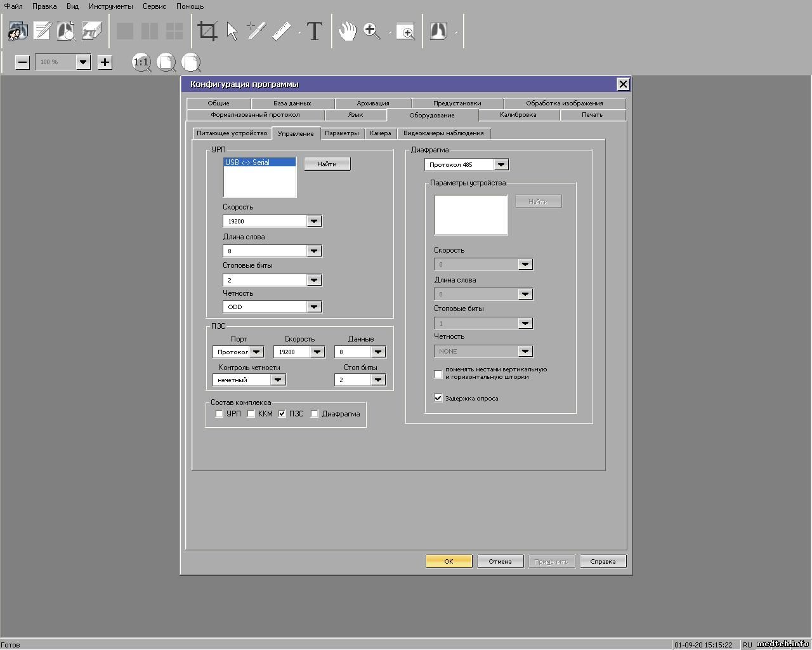Switch to the Калибровка tab
The width and height of the screenshot is (812, 650).
(x=518, y=115)
